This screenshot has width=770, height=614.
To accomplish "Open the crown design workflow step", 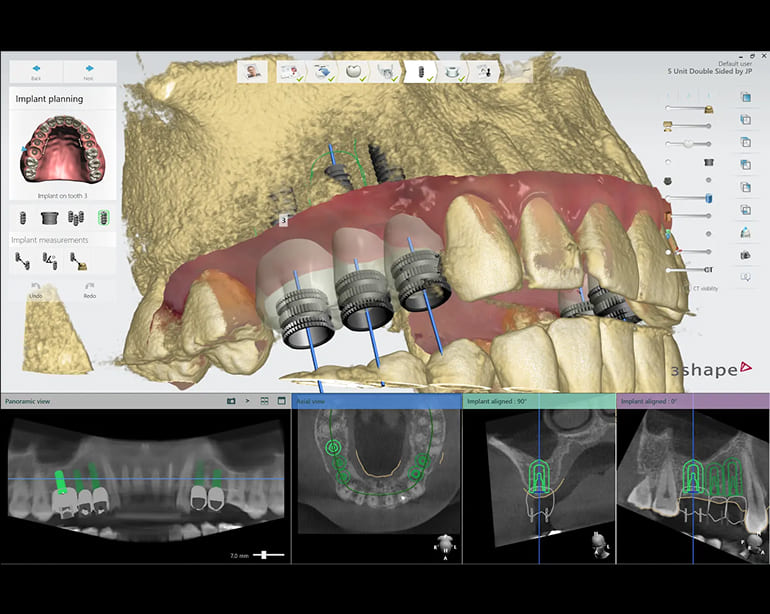I will (355, 72).
